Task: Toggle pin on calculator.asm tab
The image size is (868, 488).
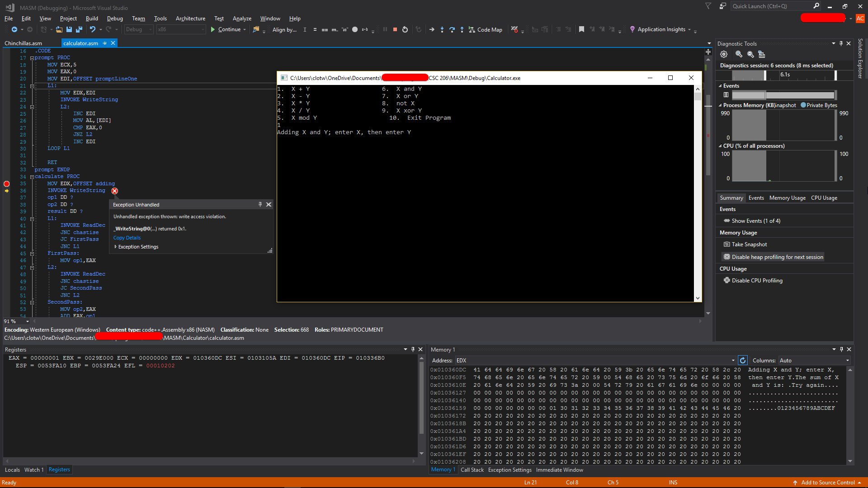Action: pyautogui.click(x=105, y=43)
